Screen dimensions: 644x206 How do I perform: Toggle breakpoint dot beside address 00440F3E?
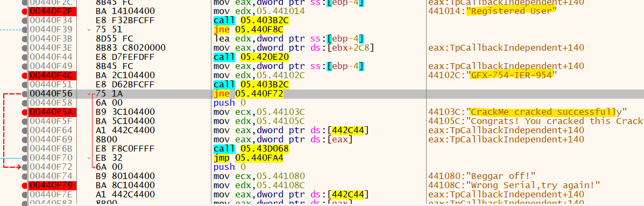(x=25, y=48)
